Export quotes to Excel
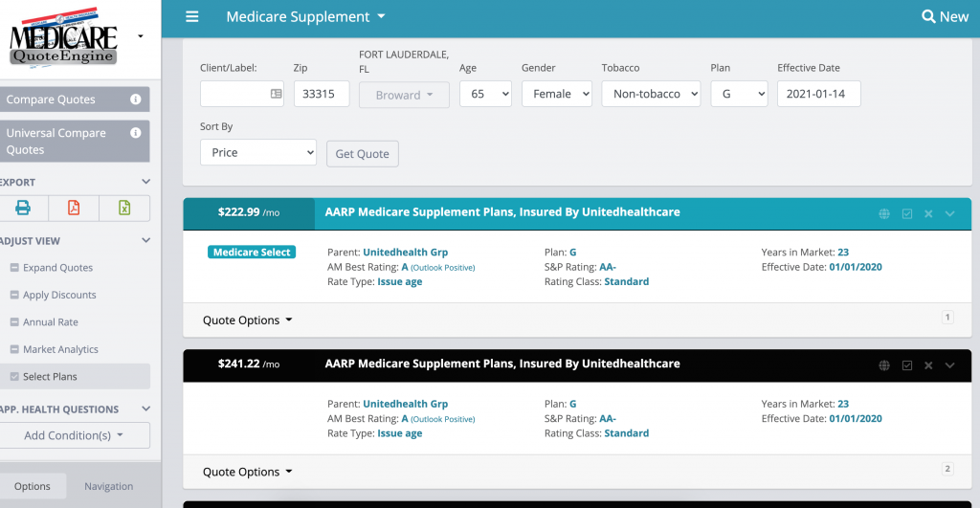This screenshot has height=508, width=980. click(124, 208)
